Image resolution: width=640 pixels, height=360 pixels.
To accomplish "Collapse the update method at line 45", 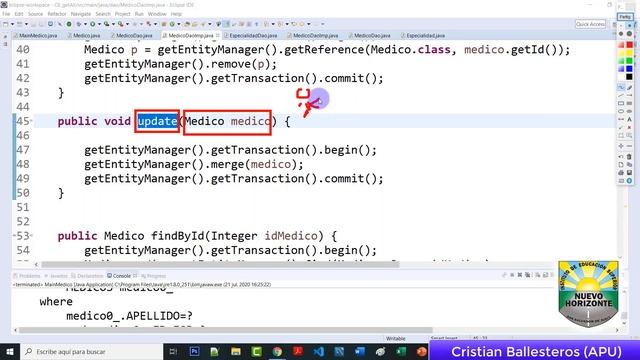I will 32,121.
